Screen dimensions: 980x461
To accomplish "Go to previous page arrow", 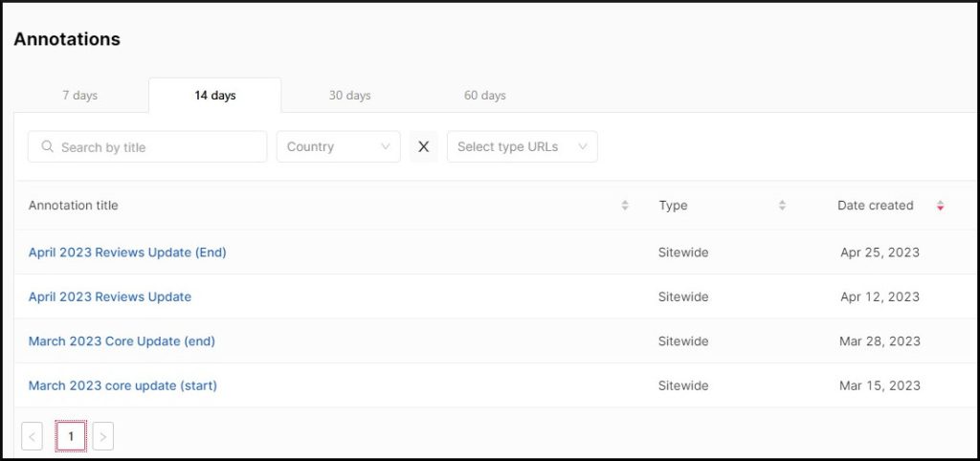I will tap(32, 437).
